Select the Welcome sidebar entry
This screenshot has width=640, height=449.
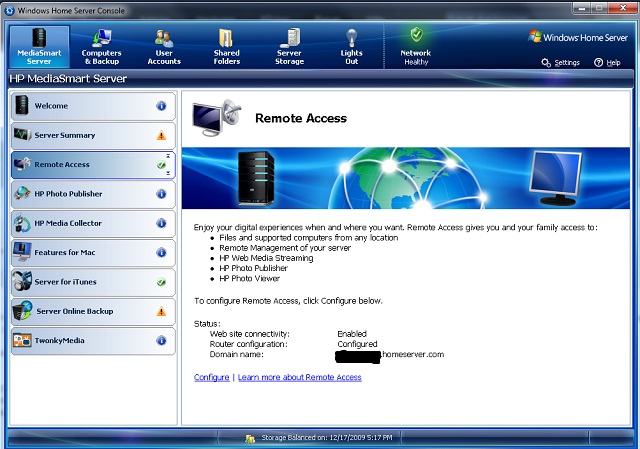tap(93, 106)
